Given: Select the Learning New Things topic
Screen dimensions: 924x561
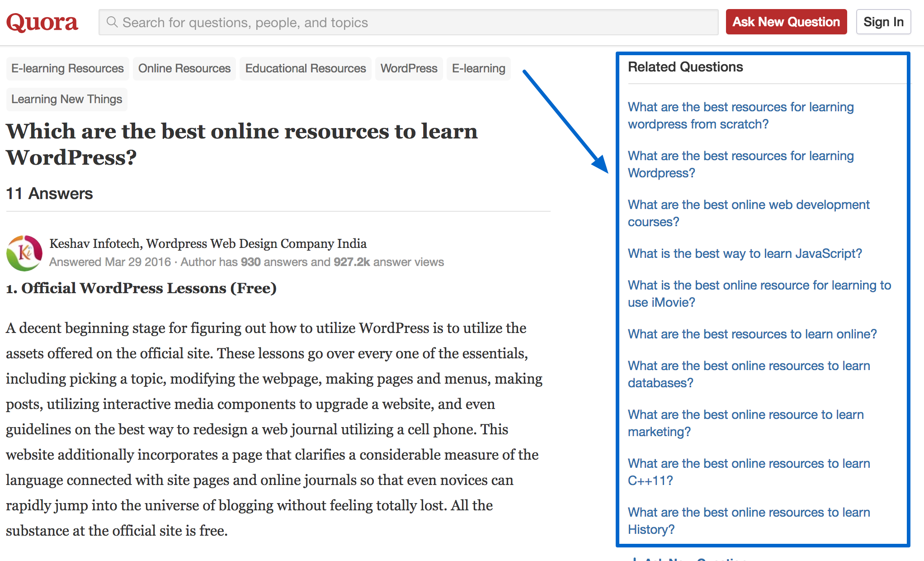Looking at the screenshot, I should [x=66, y=99].
